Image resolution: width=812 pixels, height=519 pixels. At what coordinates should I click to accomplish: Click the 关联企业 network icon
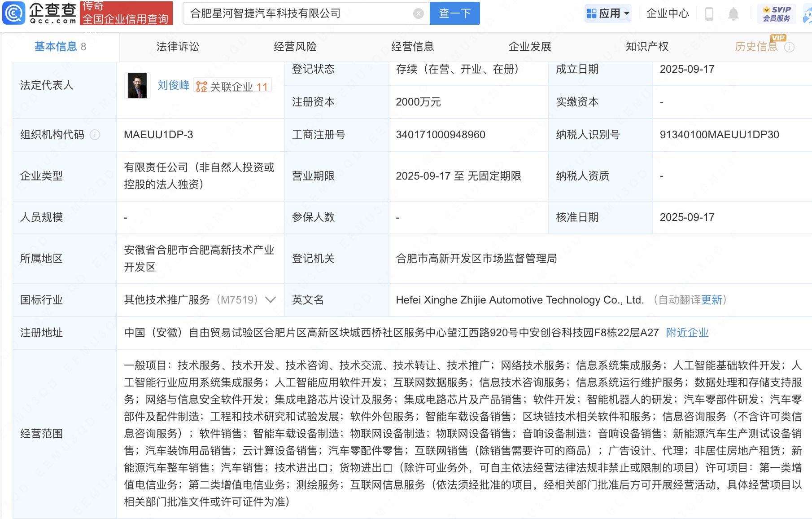(202, 87)
